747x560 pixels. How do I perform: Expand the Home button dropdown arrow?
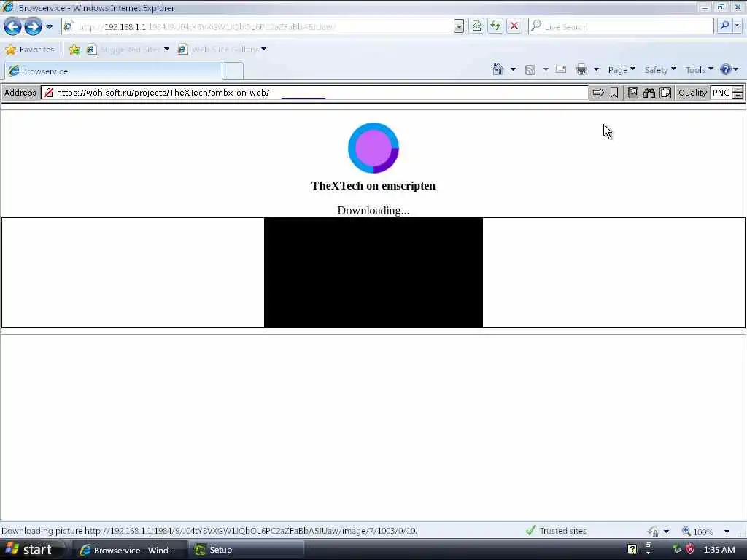tap(513, 70)
